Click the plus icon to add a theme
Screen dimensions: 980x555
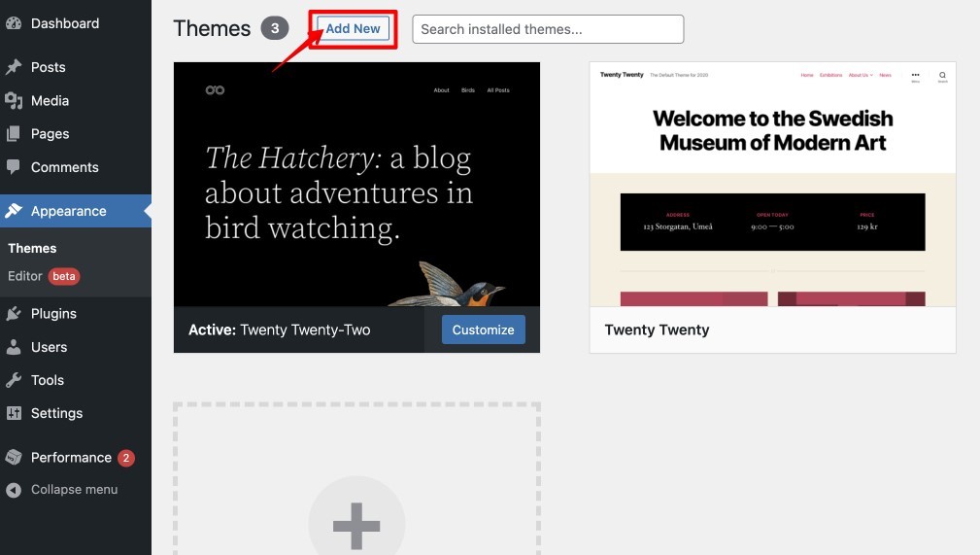[x=356, y=526]
